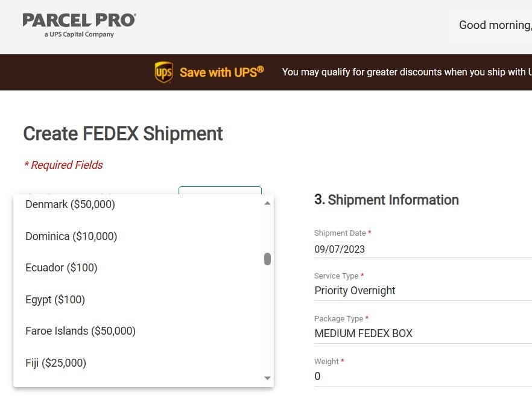532x401 pixels.
Task: Select Dominica ($10,000) from the list
Action: point(71,236)
